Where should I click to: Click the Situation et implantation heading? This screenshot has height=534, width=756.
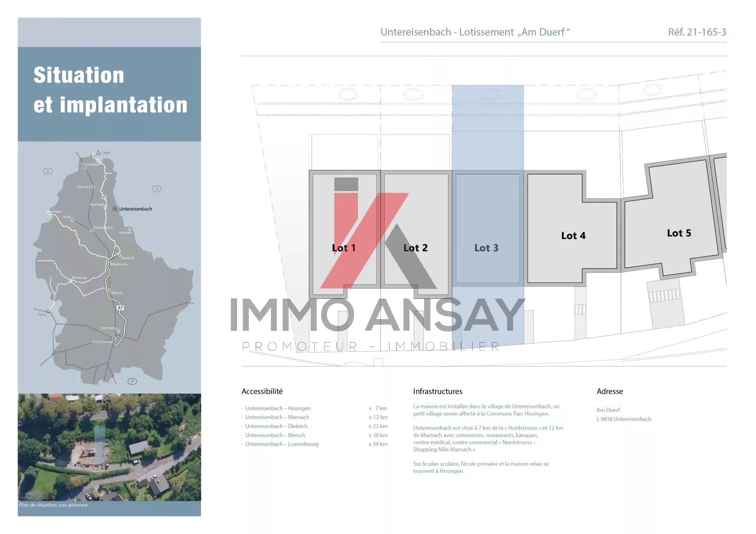110,90
